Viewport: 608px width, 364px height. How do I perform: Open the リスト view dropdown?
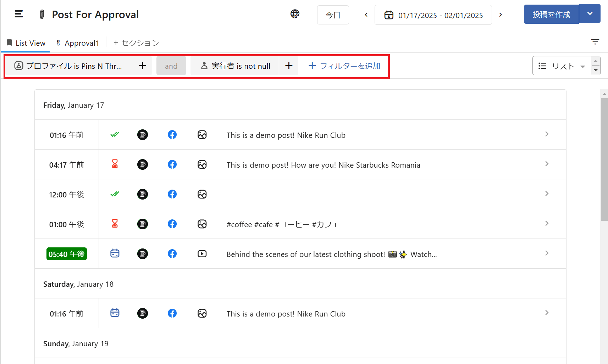(x=562, y=66)
